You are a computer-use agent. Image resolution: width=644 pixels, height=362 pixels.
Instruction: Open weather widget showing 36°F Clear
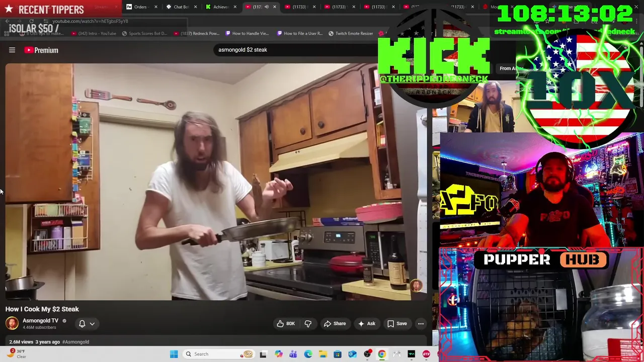(17, 353)
